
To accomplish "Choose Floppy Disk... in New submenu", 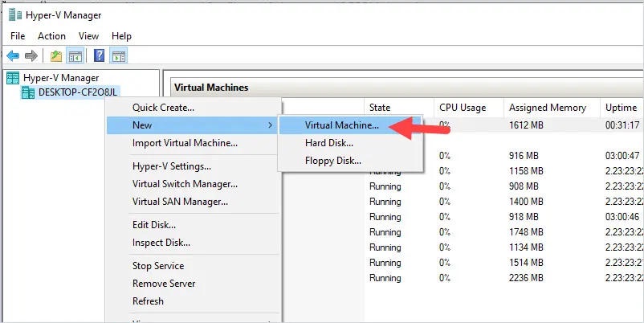I will [x=350, y=161].
